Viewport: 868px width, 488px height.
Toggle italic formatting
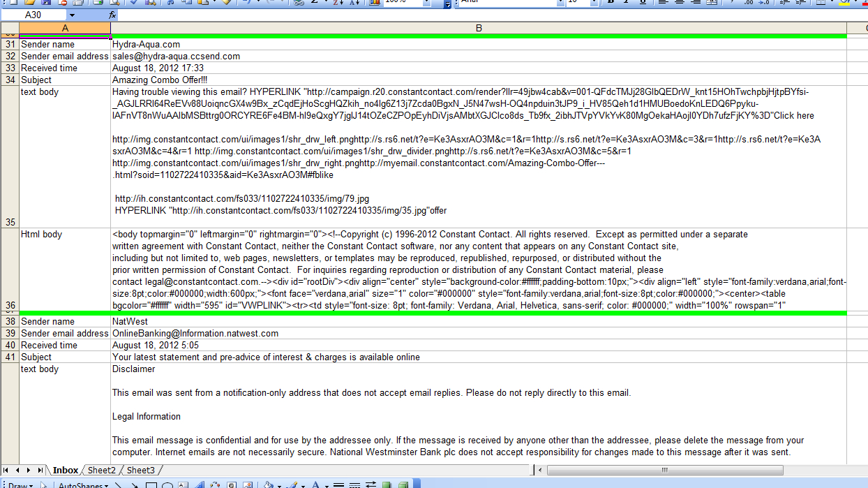click(x=626, y=3)
